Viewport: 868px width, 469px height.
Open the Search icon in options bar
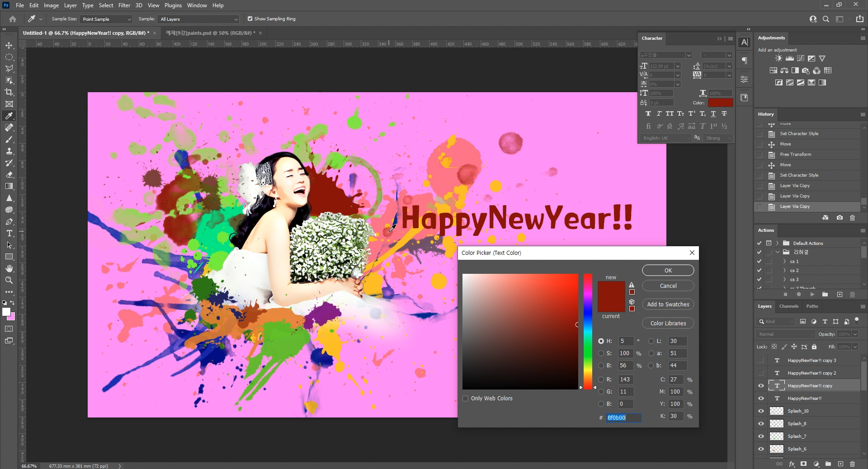tap(826, 19)
